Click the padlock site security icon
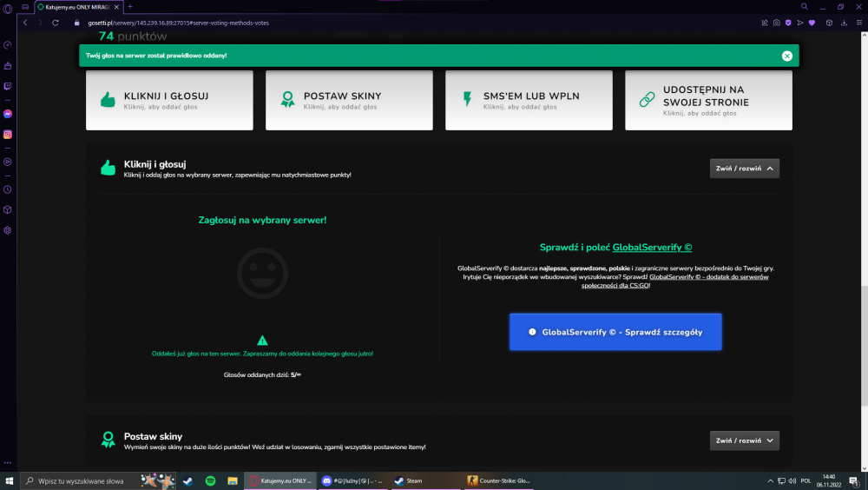 point(77,23)
